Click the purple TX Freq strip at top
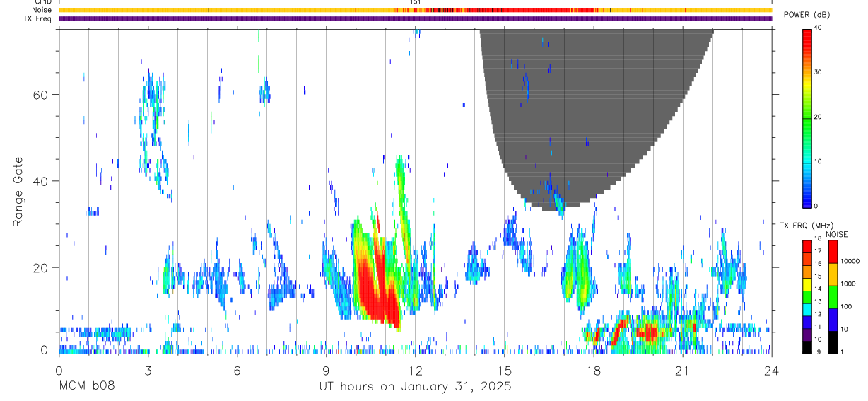Screen dimensions: 868x401 [415, 18]
